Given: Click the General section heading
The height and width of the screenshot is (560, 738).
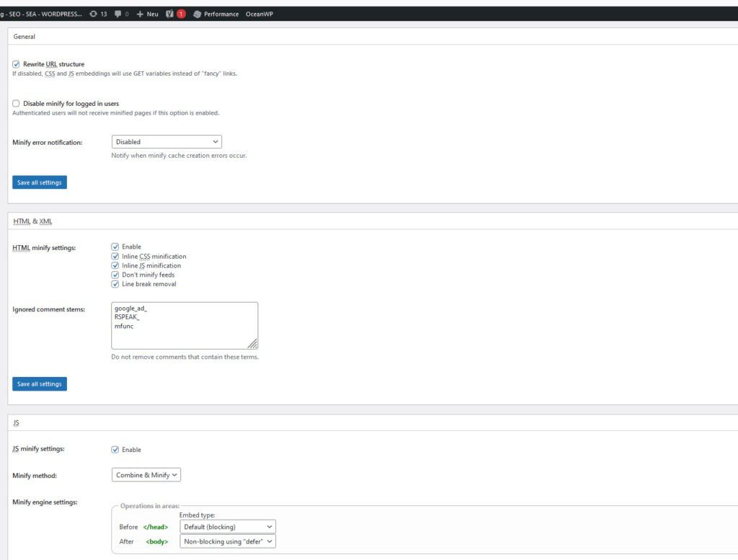Looking at the screenshot, I should (x=24, y=37).
